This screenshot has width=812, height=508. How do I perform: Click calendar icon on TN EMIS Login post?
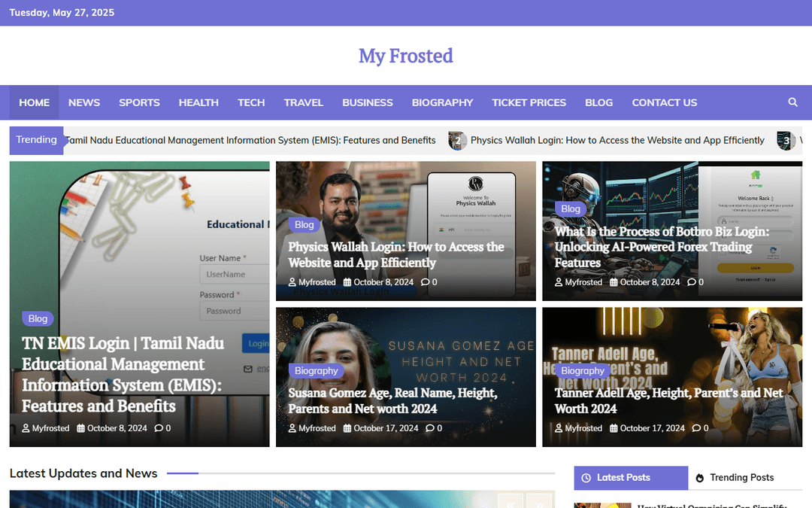[80, 428]
